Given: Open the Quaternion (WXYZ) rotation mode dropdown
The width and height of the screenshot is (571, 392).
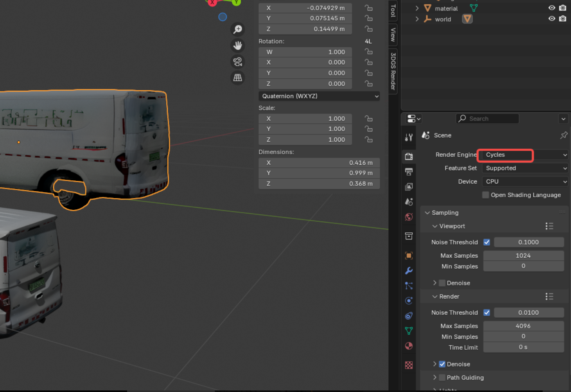Looking at the screenshot, I should (319, 96).
